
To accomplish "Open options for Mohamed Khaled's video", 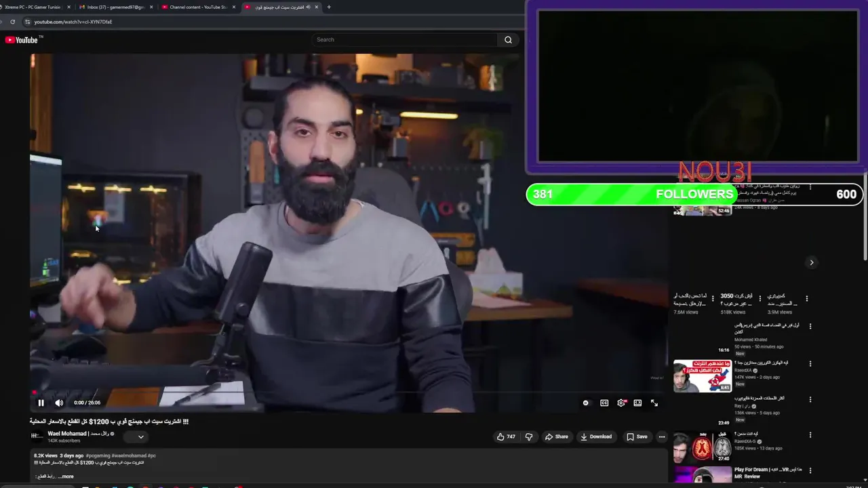I will pos(810,326).
